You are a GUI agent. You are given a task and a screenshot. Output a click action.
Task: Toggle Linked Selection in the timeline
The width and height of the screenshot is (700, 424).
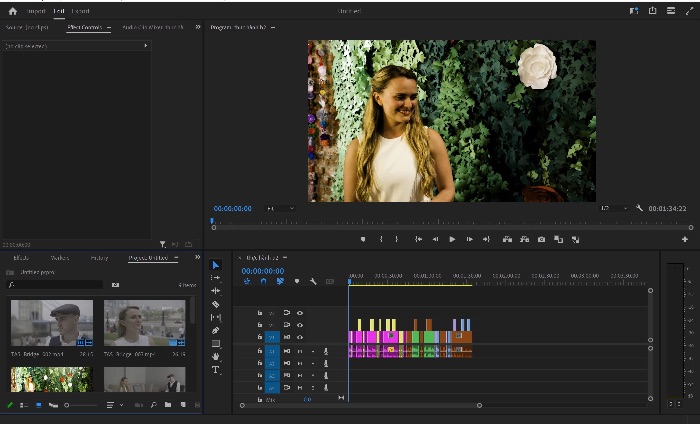280,281
